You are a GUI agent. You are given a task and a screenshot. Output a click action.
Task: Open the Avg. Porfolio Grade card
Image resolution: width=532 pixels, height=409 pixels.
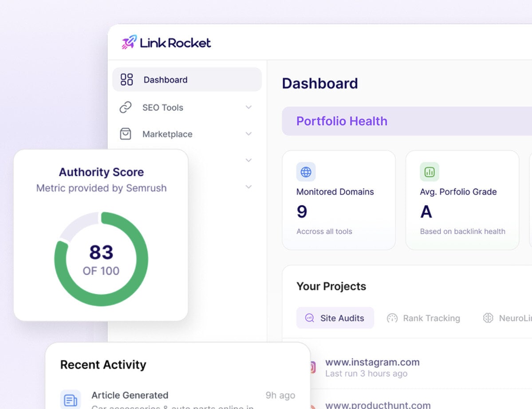point(462,200)
